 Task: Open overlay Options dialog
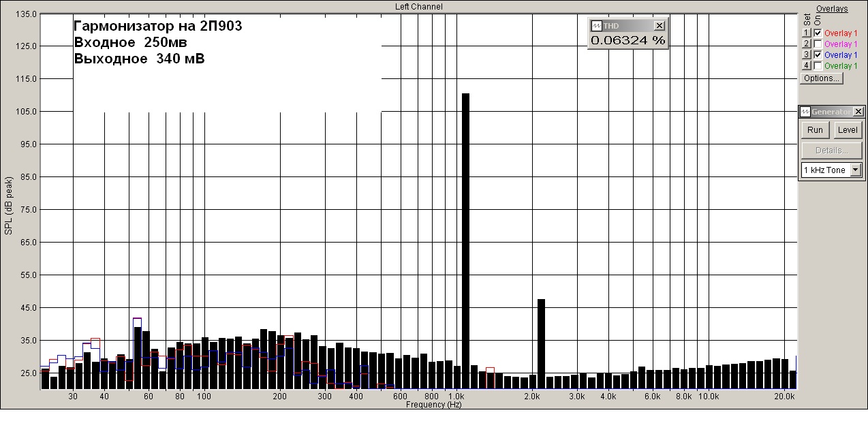tap(821, 78)
